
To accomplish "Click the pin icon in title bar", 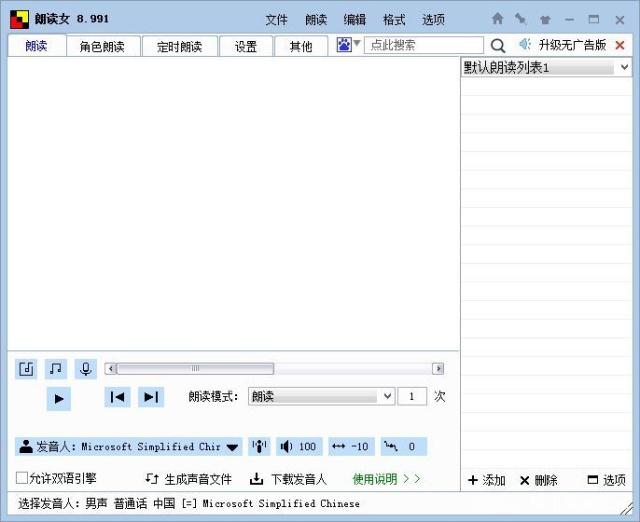I will click(x=521, y=19).
